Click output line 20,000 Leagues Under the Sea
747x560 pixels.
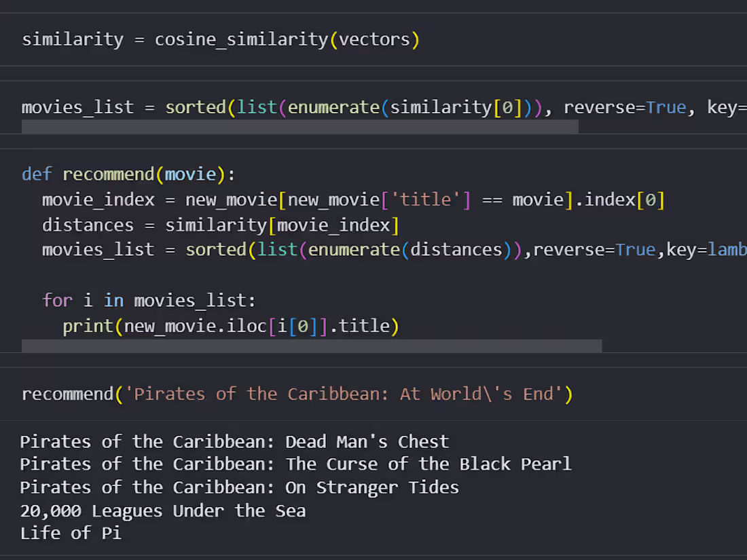[163, 511]
